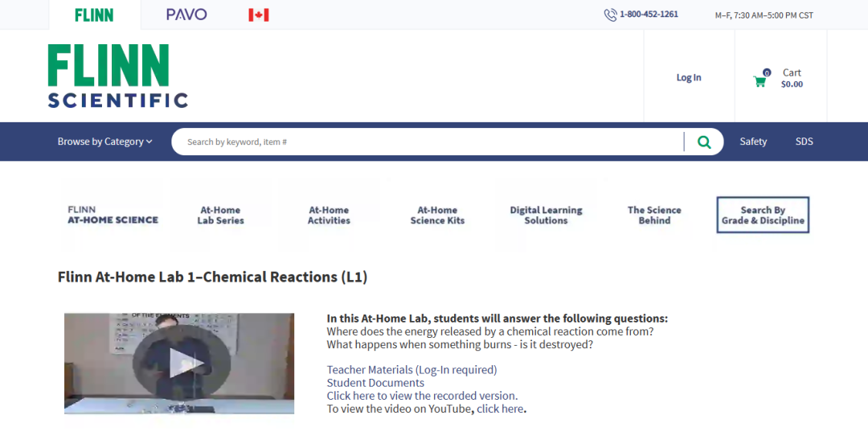Screen dimensions: 868x436
Task: Click the Cart $0.00 total text
Action: 792,84
